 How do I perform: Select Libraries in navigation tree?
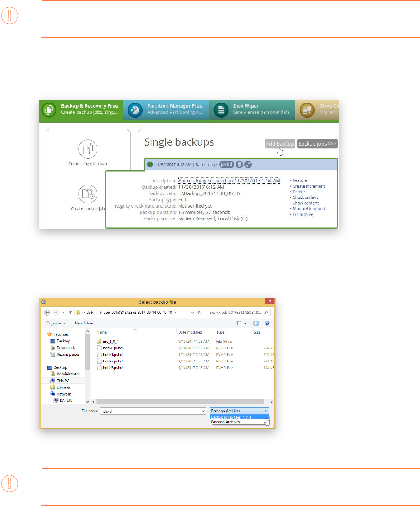point(61,388)
